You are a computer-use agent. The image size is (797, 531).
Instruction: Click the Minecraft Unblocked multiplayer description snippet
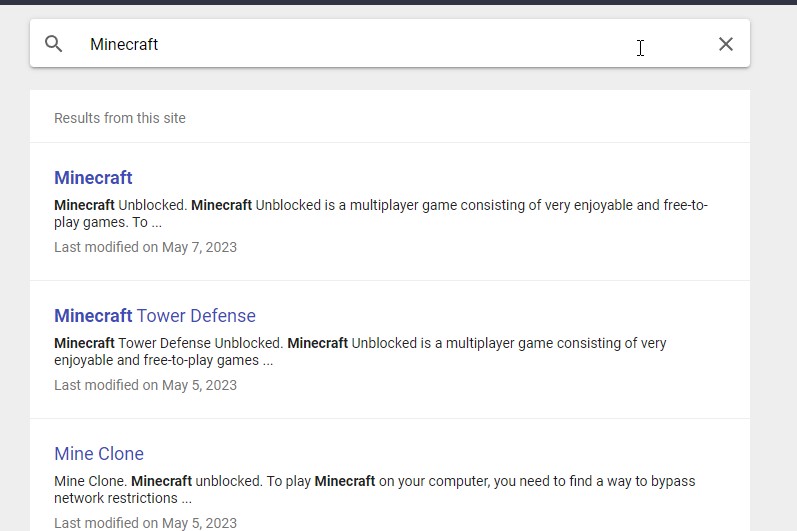(381, 213)
